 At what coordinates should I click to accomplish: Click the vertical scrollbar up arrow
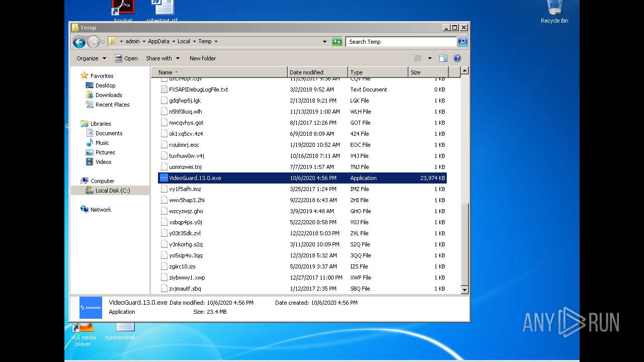(x=464, y=71)
